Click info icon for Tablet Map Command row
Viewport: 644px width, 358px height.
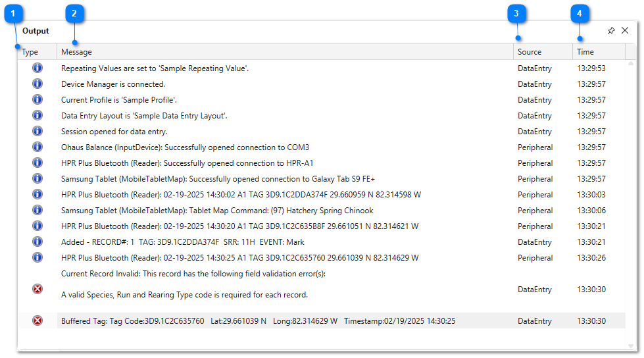tap(37, 210)
